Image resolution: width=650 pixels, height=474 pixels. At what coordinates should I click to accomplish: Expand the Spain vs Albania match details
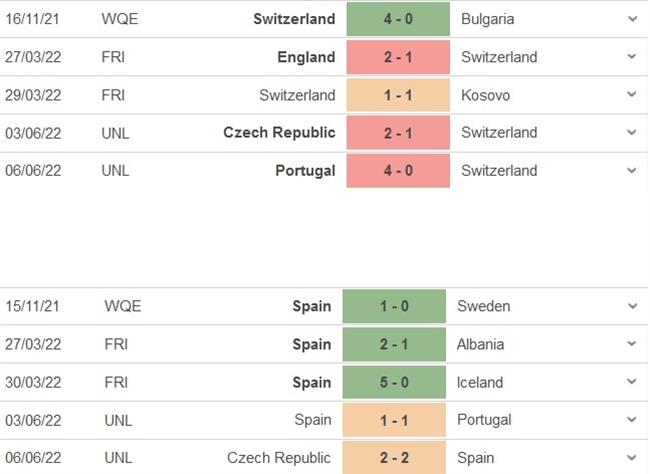click(631, 344)
